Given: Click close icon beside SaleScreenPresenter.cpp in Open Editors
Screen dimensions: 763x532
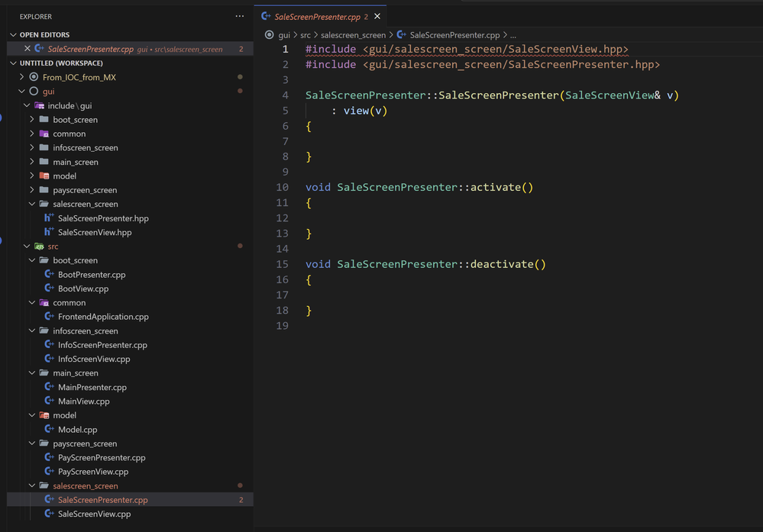Looking at the screenshot, I should tap(27, 49).
